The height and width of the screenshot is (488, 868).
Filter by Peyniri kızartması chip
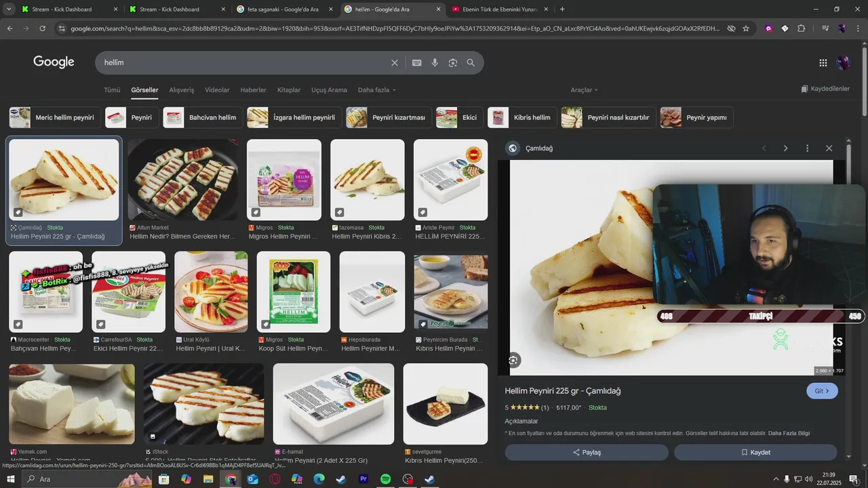tap(389, 117)
